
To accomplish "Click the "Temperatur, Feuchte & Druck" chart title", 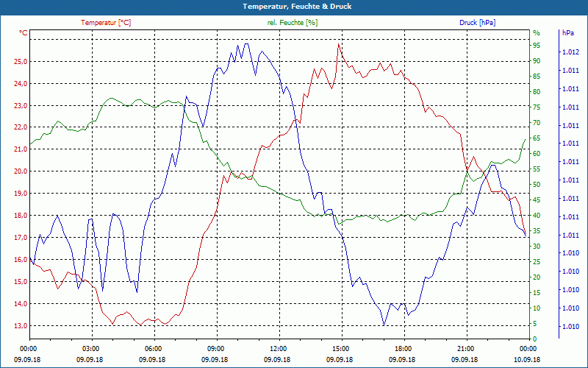I will tap(294, 6).
